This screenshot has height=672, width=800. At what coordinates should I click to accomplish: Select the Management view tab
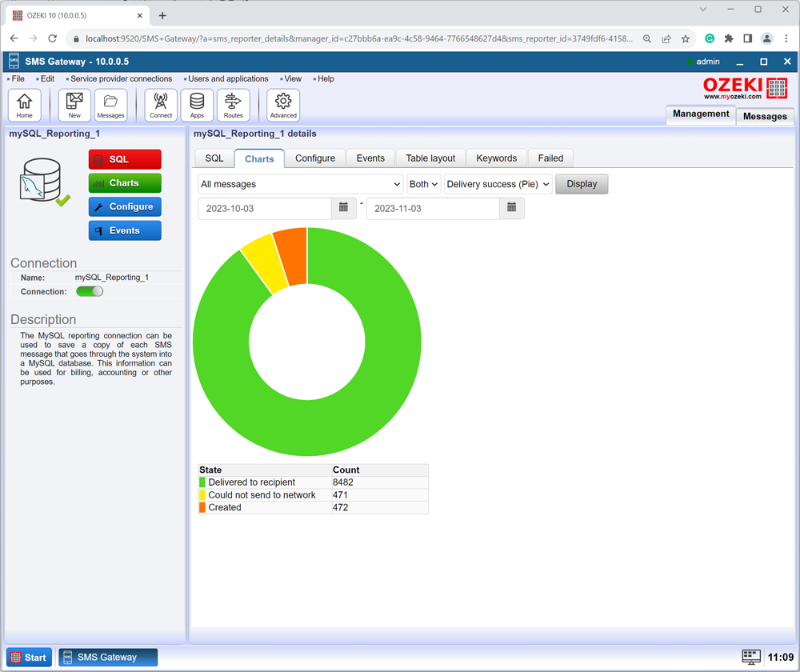(701, 114)
